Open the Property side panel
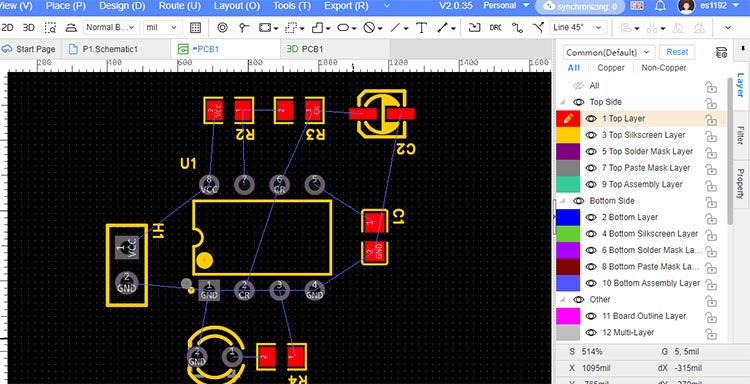Viewport: 750px width, 384px height. coord(740,184)
